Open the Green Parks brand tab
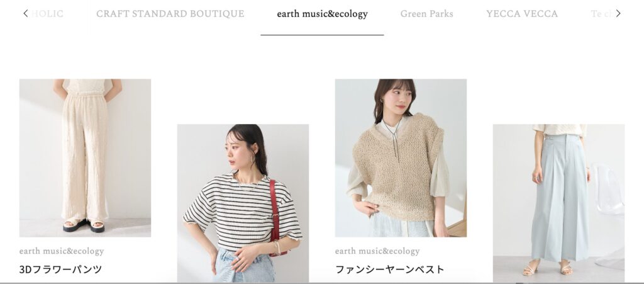This screenshot has width=644, height=284. pos(427,14)
